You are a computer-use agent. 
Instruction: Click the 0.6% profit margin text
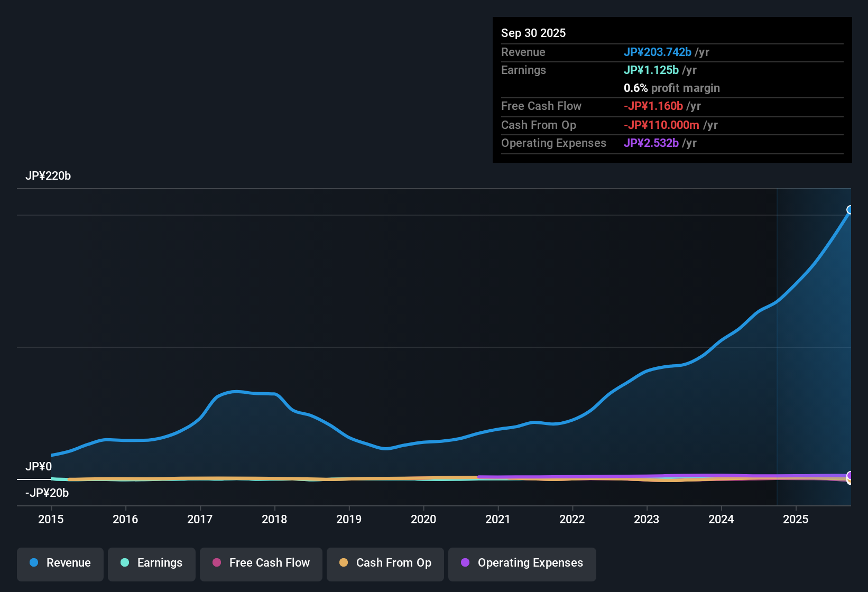point(672,88)
